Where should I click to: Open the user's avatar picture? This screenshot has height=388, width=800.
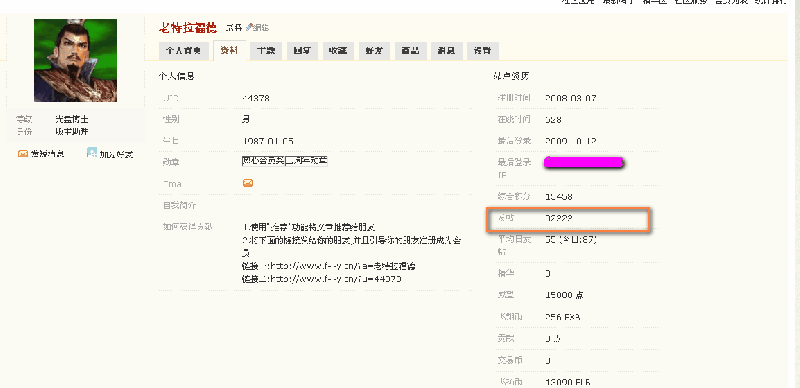click(x=76, y=60)
